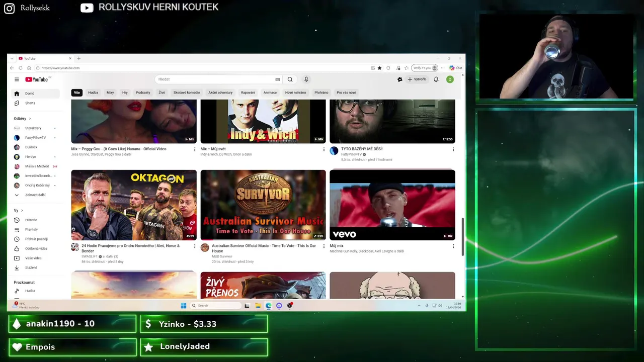Open Duklock channel subscription
644x362 pixels.
[x=35, y=147]
